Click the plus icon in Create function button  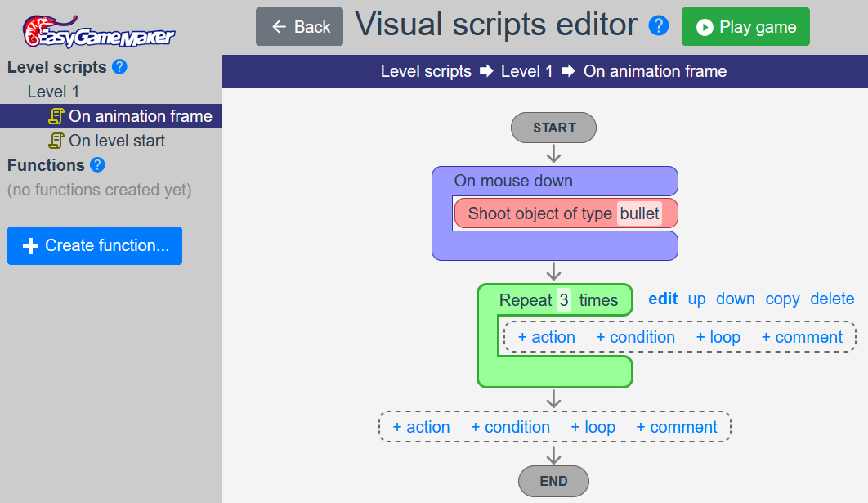pos(30,245)
